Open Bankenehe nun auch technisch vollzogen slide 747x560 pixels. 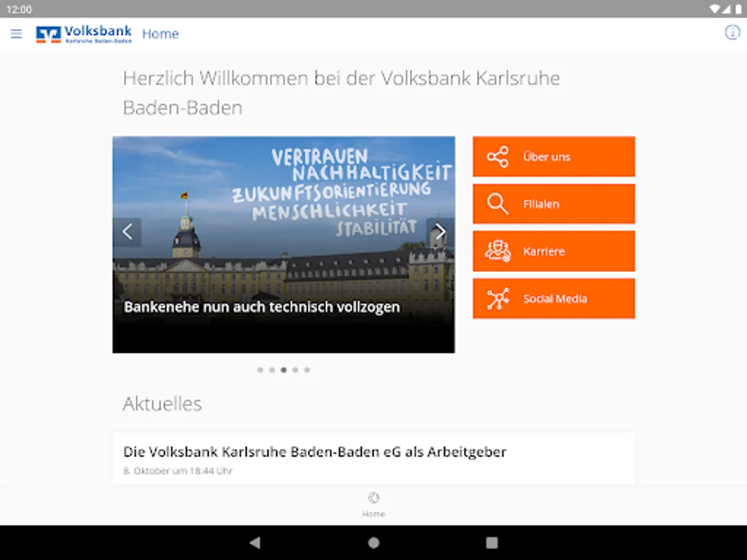[262, 307]
